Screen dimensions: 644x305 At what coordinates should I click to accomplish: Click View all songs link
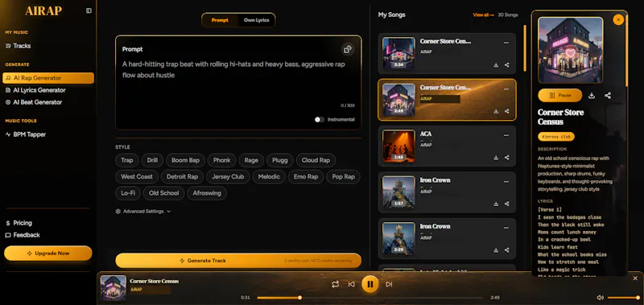click(x=483, y=14)
